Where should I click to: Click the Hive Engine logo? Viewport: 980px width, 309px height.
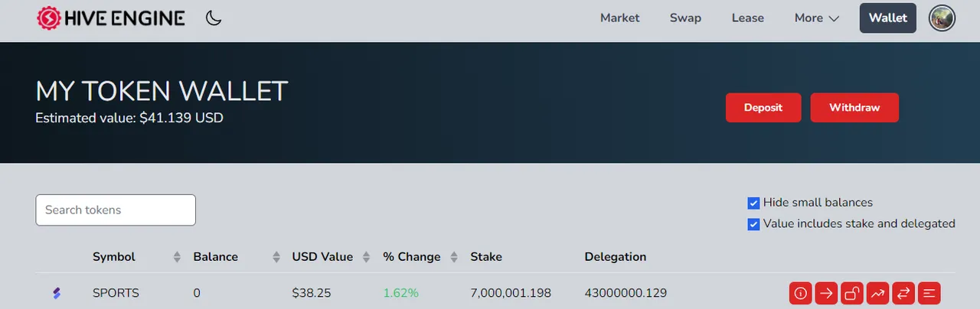click(111, 18)
